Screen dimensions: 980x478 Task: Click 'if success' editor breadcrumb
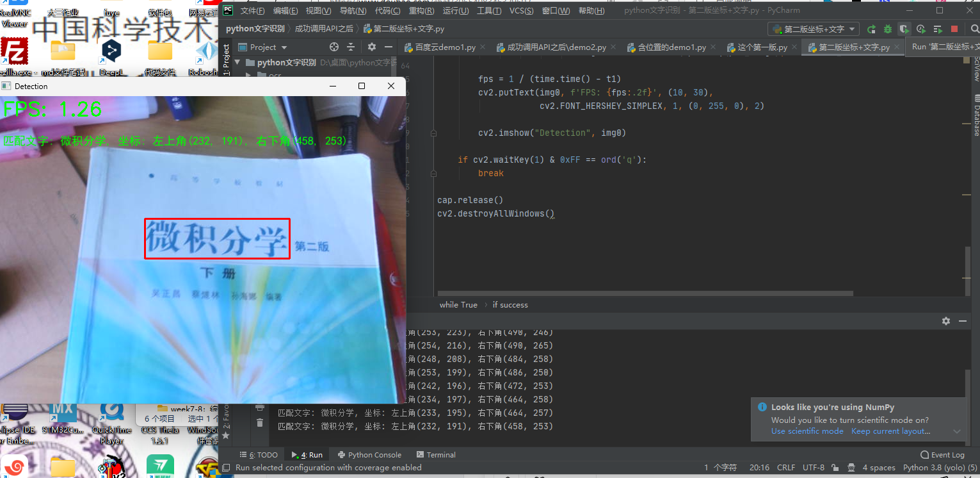click(510, 304)
